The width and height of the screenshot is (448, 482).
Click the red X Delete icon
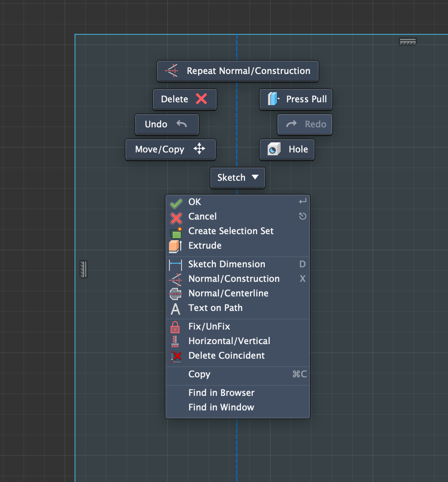coord(201,99)
